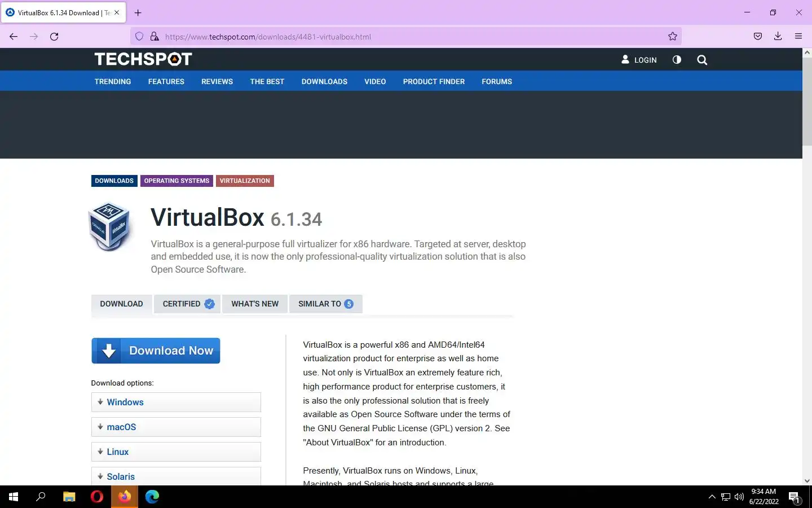
Task: Close the VirtualBox 6.1.34 Download tab
Action: (x=117, y=12)
